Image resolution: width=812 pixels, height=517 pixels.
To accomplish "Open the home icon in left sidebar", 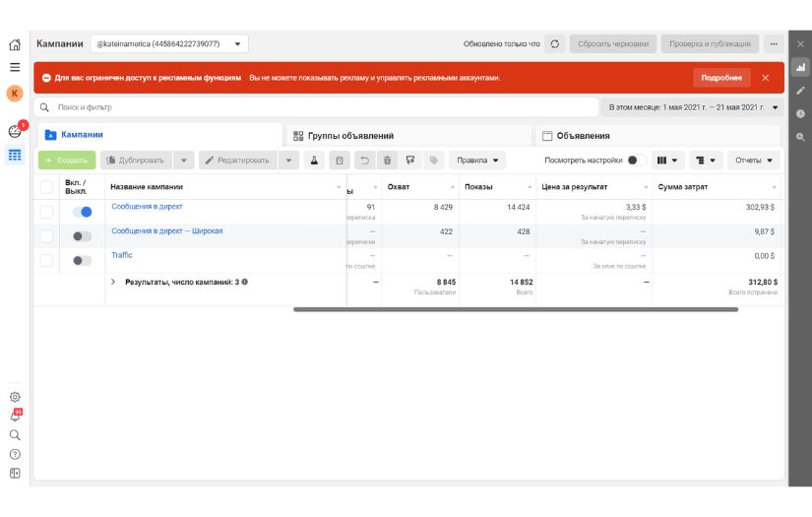I will coord(15,44).
